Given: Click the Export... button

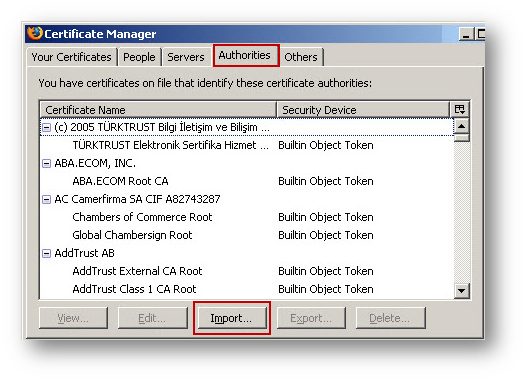Looking at the screenshot, I should (x=311, y=318).
